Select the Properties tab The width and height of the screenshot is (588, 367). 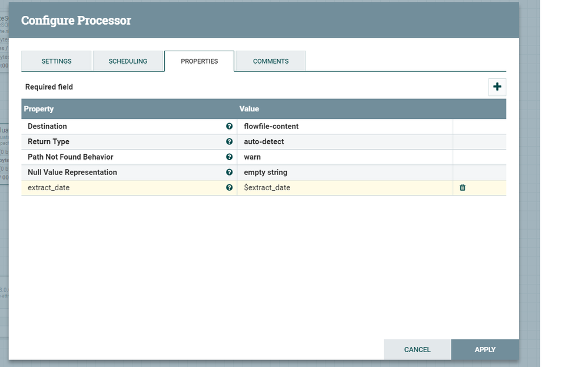click(x=199, y=61)
